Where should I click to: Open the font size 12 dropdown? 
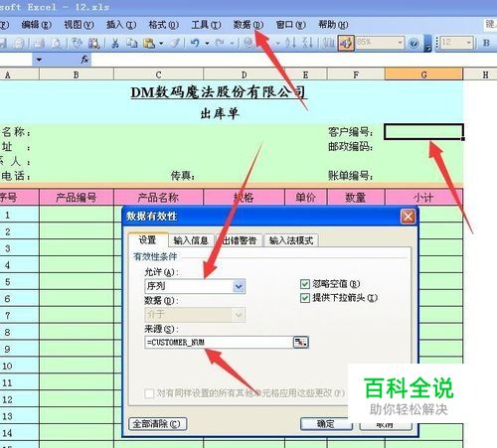coord(468,43)
